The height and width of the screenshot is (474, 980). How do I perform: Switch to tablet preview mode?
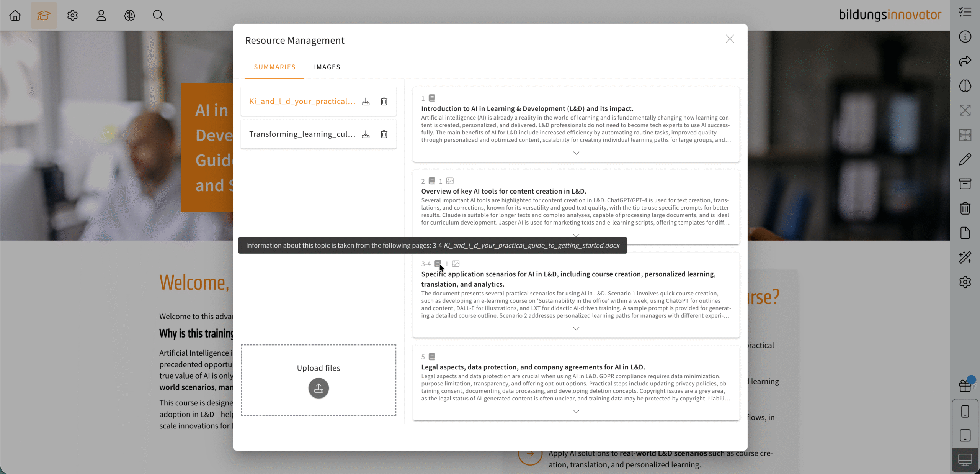(x=965, y=436)
